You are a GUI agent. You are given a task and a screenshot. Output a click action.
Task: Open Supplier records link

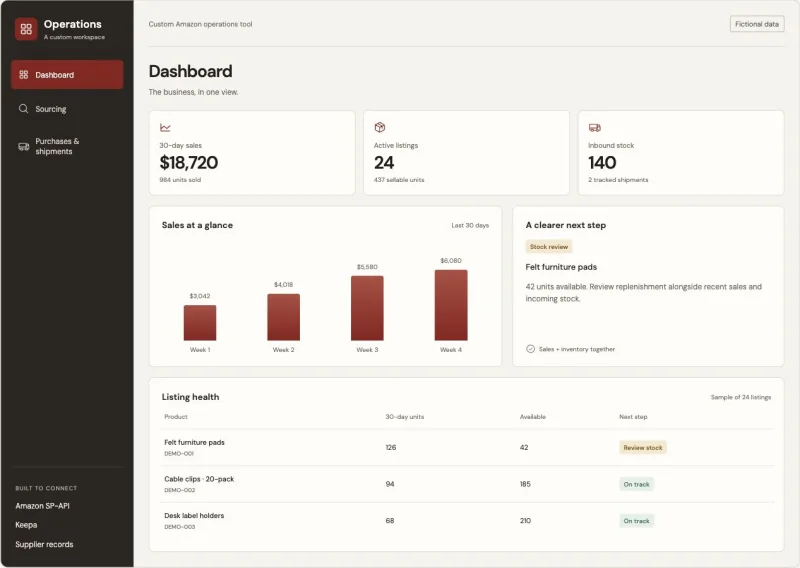pos(44,544)
